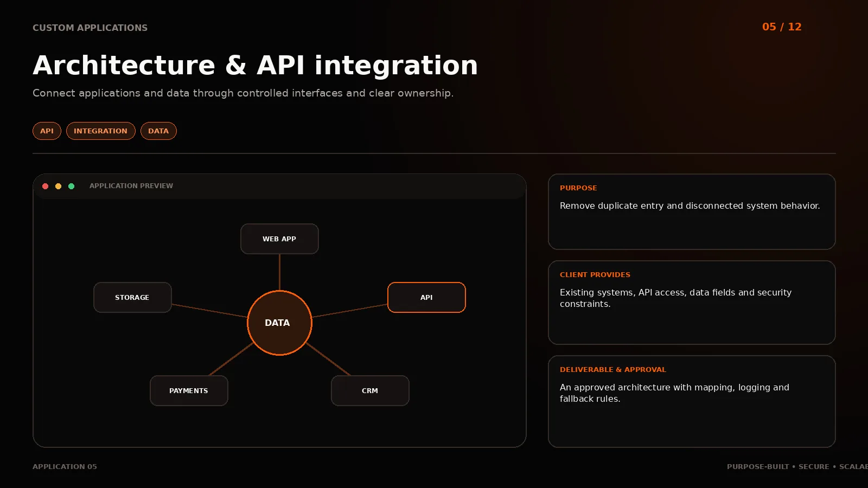Click the WEB APP node
The height and width of the screenshot is (488, 868).
click(279, 239)
